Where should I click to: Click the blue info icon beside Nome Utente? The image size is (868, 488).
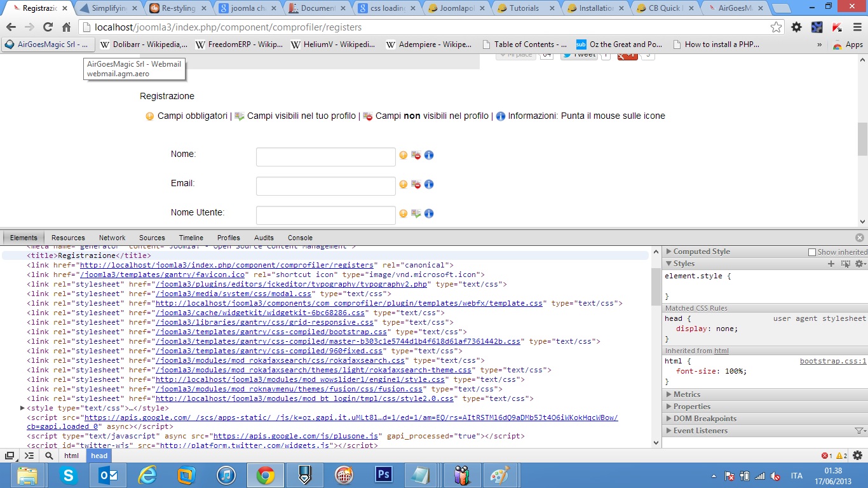[429, 213]
